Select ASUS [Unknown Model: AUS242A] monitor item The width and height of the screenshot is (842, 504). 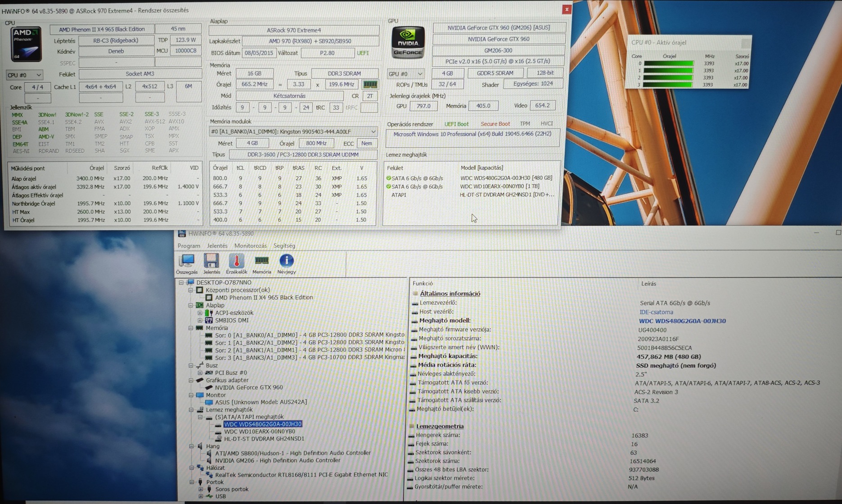[x=261, y=402]
